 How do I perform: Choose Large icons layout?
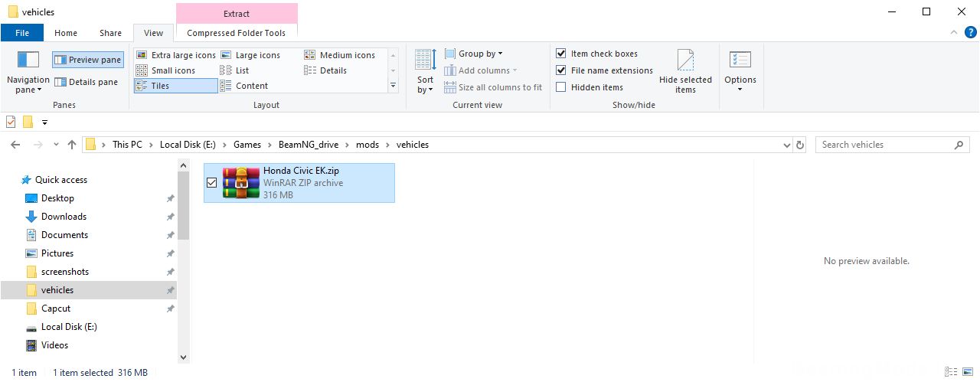click(x=250, y=55)
